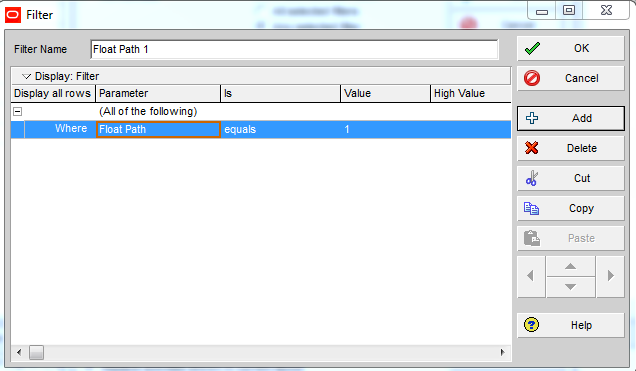This screenshot has width=636, height=371.
Task: Click the scissors Cut icon
Action: coord(532,178)
